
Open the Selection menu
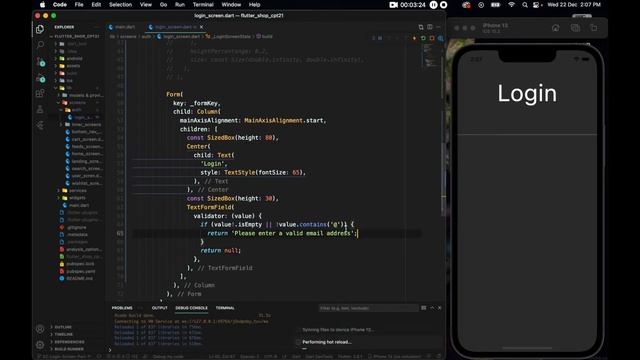120,5
